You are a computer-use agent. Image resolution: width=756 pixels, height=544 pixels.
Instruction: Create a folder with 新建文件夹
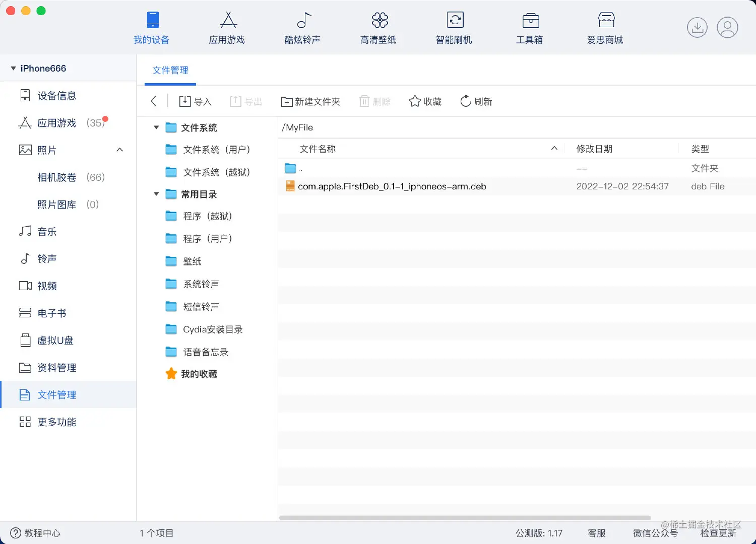click(x=310, y=101)
